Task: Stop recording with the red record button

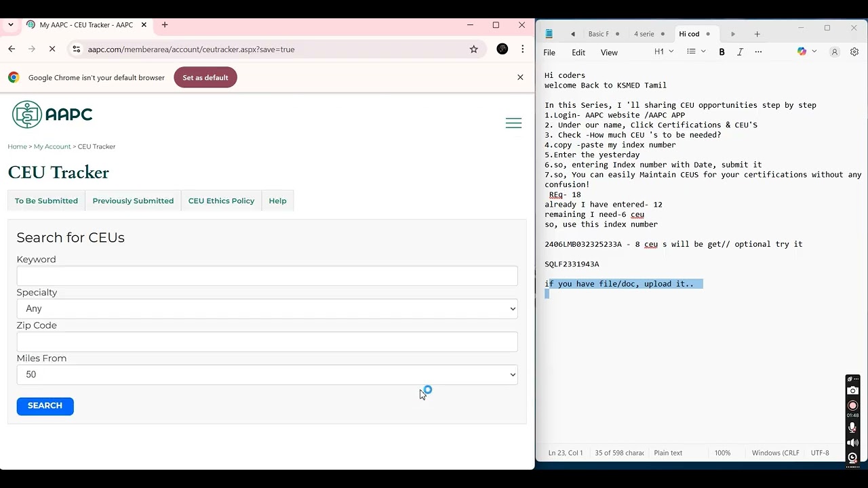Action: point(852,405)
